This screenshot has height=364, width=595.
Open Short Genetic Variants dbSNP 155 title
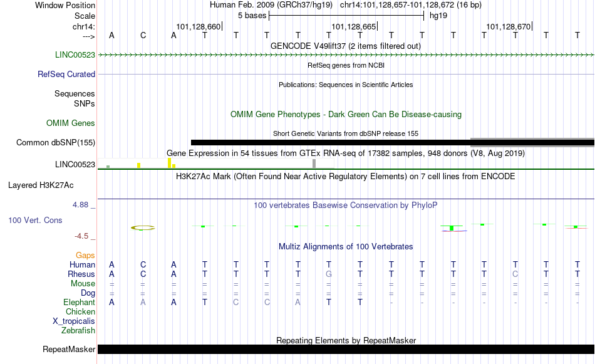click(x=346, y=133)
